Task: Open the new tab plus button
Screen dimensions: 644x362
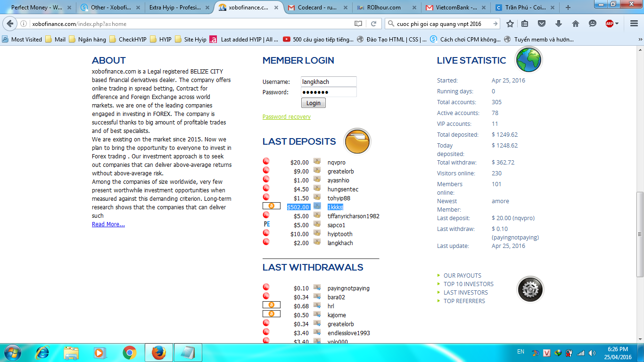Action: (568, 8)
